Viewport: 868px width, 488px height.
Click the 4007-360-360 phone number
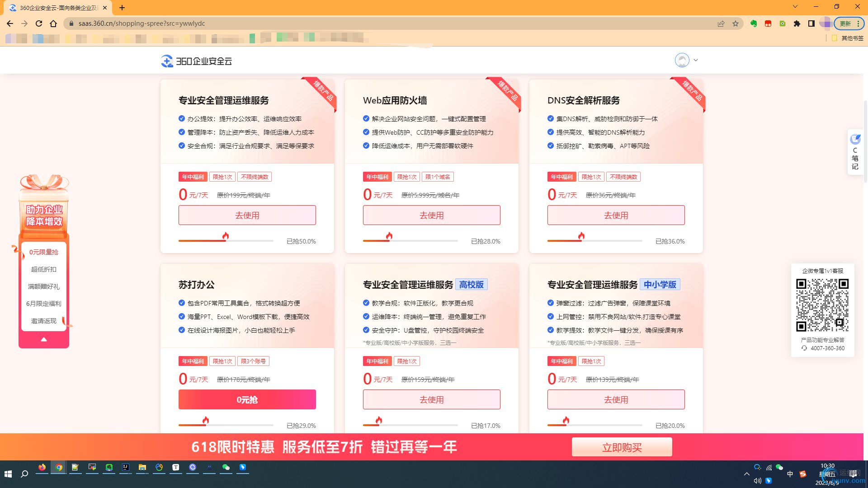[x=827, y=348]
